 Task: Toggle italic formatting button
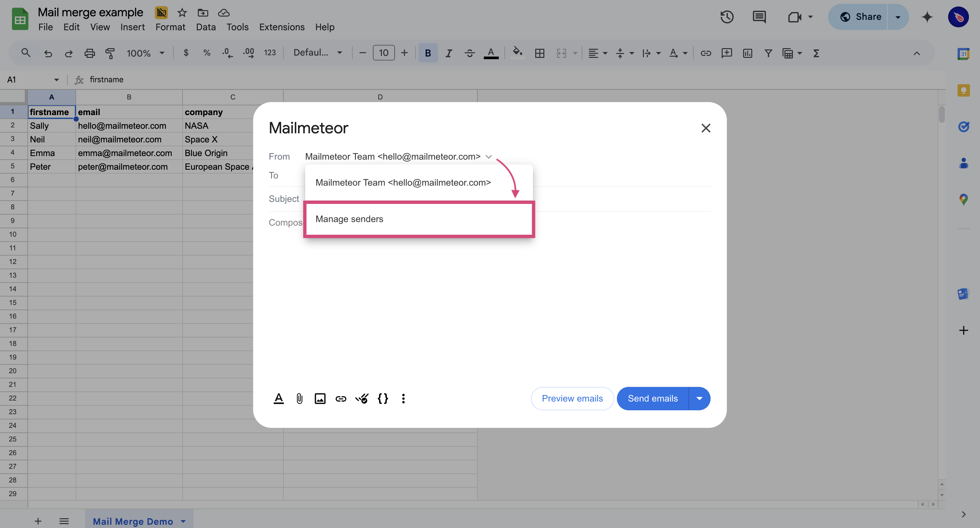pyautogui.click(x=449, y=53)
